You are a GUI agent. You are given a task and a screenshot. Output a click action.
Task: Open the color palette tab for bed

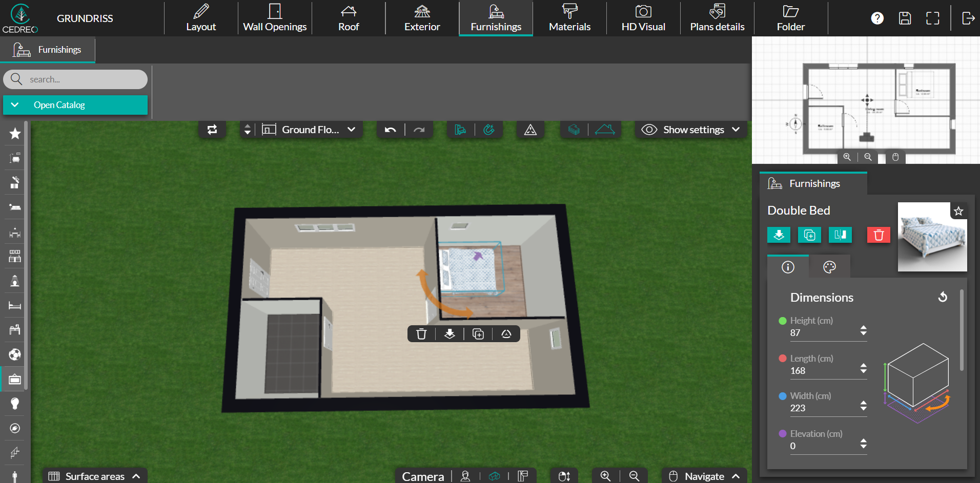[829, 267]
